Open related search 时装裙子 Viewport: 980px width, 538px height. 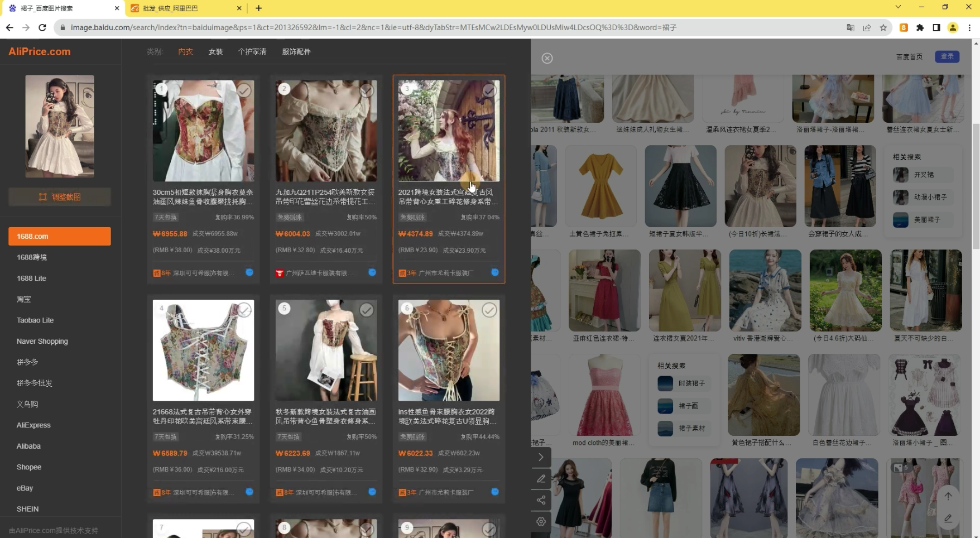coord(688,383)
